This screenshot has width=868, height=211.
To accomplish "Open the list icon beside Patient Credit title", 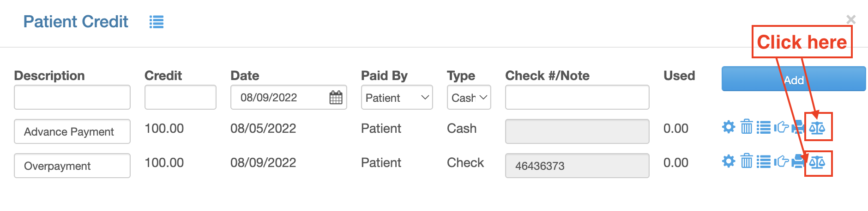I will click(157, 22).
